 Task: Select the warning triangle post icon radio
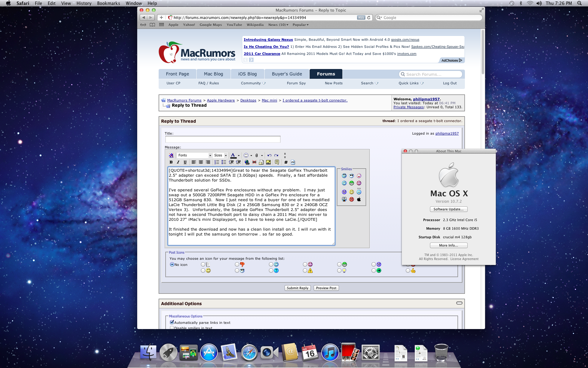pyautogui.click(x=305, y=270)
